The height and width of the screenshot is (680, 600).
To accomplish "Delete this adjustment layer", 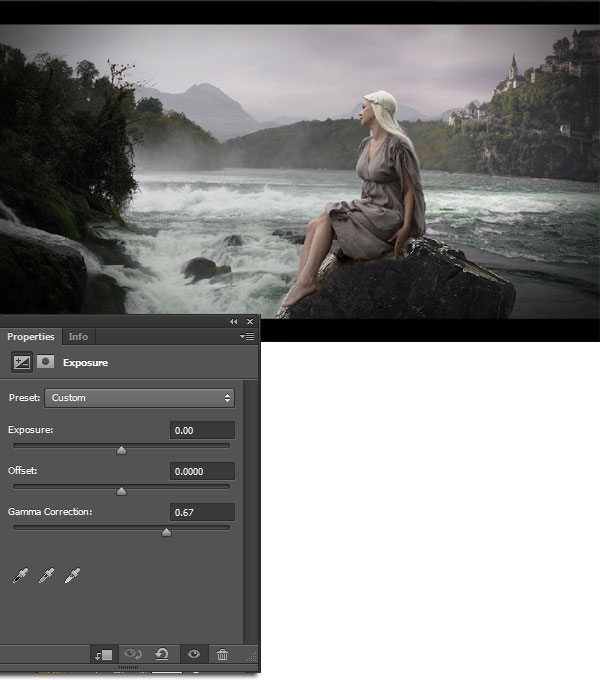I will (x=222, y=654).
